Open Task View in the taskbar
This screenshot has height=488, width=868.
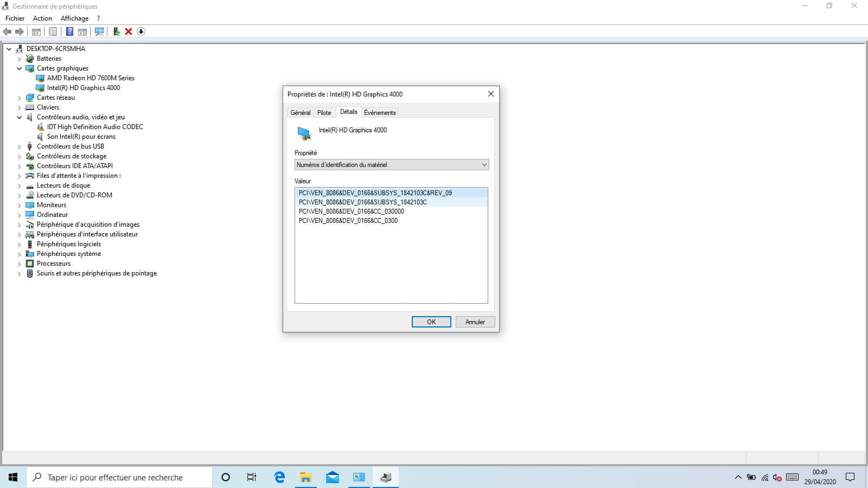click(252, 477)
